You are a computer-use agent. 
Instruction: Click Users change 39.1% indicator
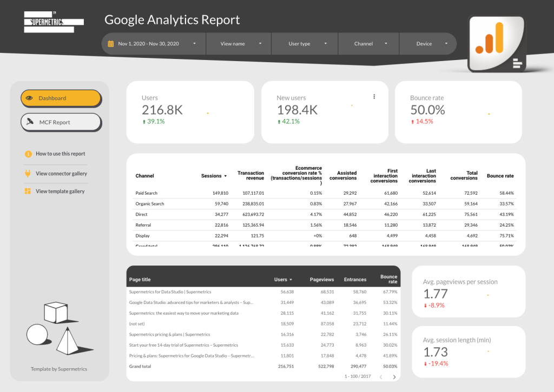click(154, 122)
